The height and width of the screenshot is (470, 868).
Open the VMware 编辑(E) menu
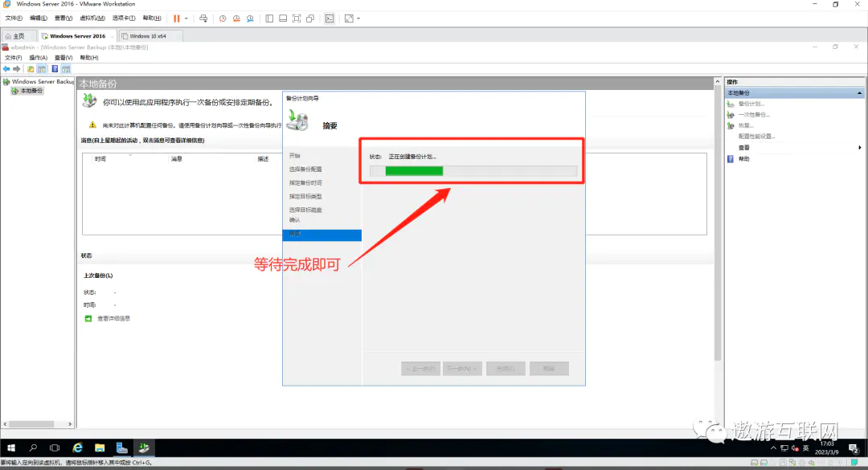pyautogui.click(x=39, y=18)
